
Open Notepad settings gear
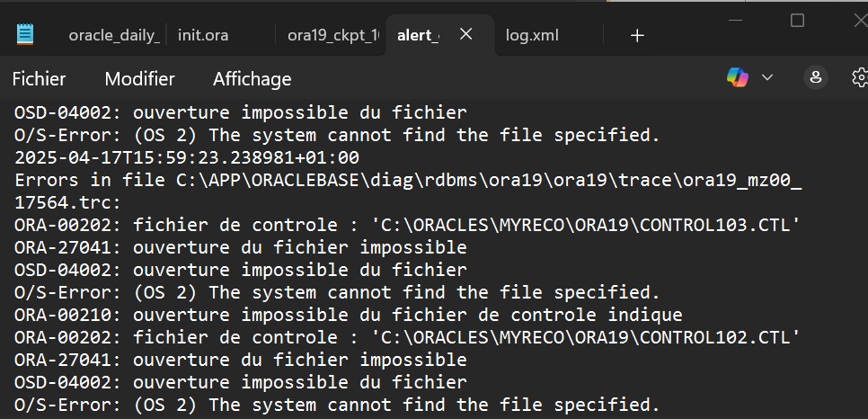point(860,77)
